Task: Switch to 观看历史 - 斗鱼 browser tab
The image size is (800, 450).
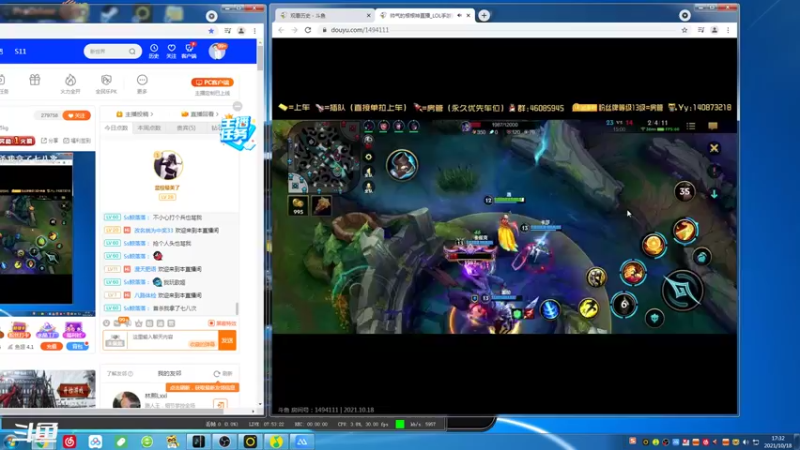Action: [324, 16]
